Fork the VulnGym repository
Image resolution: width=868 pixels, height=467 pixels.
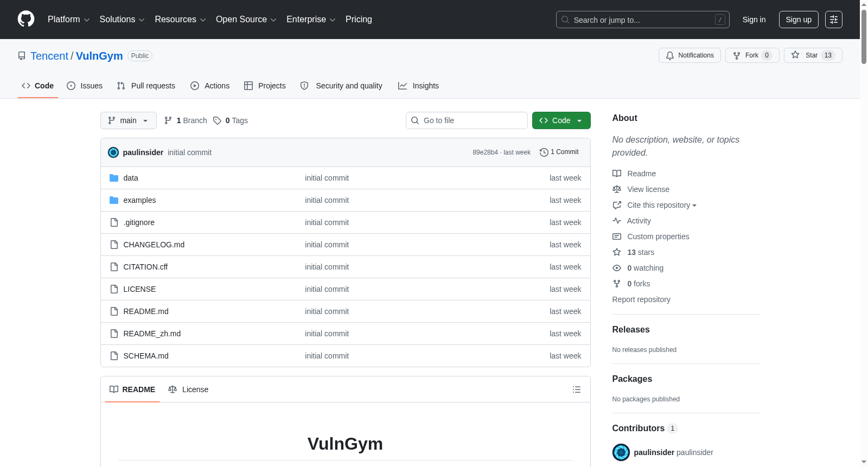pyautogui.click(x=752, y=55)
